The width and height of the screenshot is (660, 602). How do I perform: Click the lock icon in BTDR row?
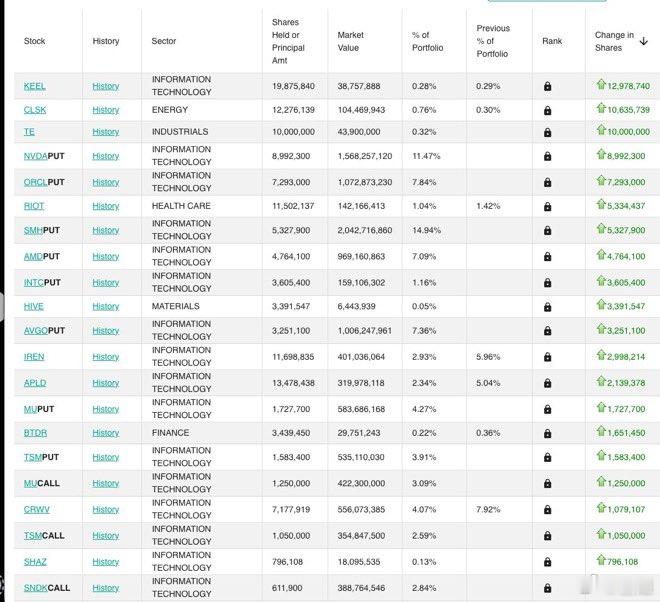(x=547, y=433)
